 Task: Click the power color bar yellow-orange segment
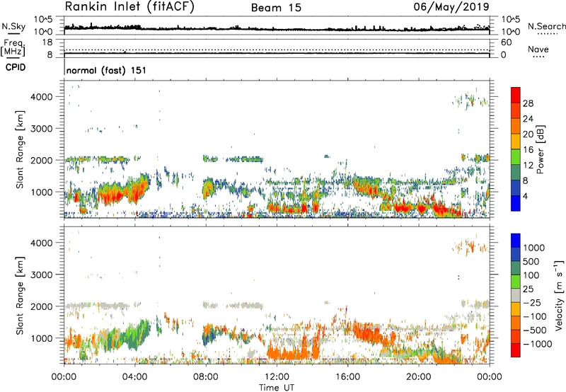(516, 142)
